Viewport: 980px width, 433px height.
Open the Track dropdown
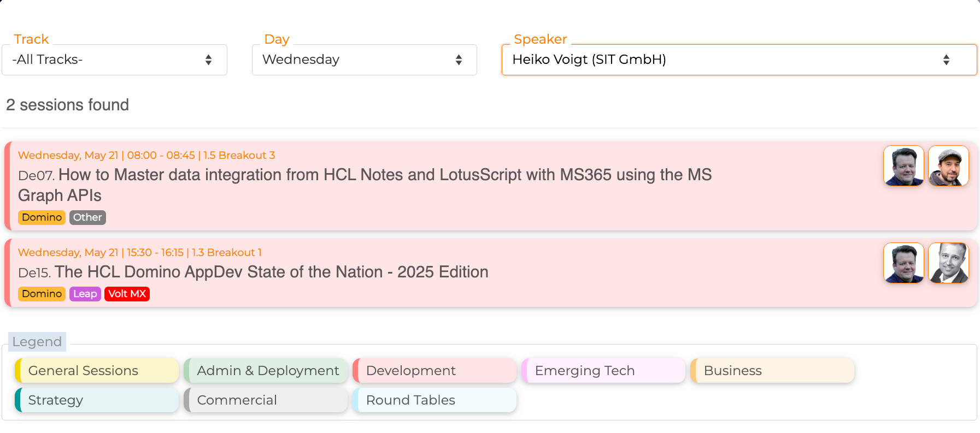click(114, 60)
